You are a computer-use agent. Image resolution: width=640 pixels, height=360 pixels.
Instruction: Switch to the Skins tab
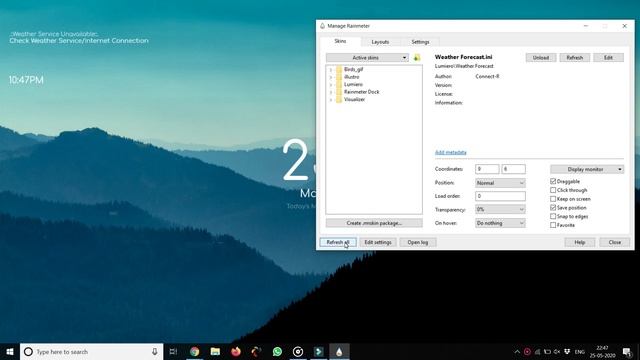(x=340, y=41)
